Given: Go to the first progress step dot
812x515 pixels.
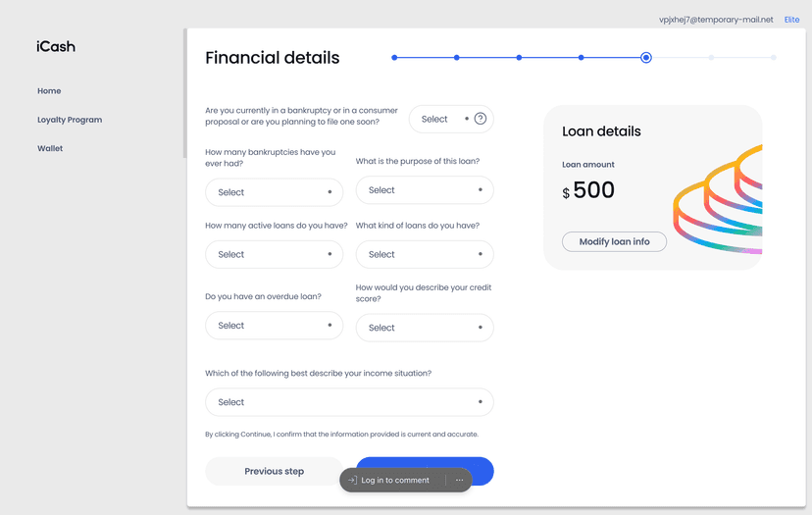Looking at the screenshot, I should pyautogui.click(x=394, y=58).
